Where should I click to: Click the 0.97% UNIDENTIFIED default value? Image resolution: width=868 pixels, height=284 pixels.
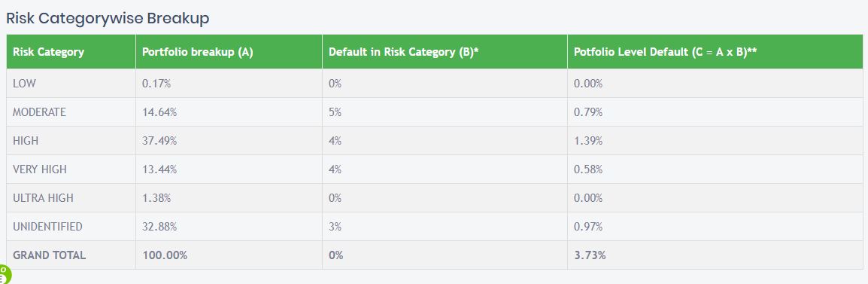click(x=588, y=226)
